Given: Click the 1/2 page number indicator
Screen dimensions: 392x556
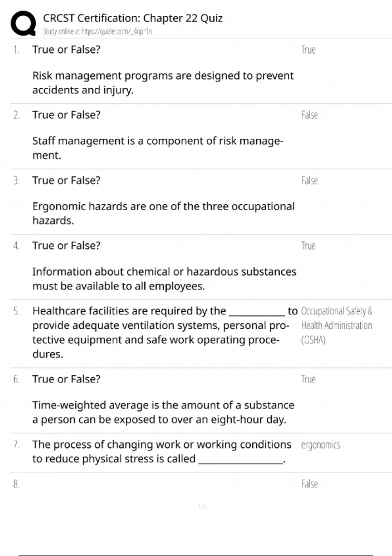Looking at the screenshot, I should (202, 507).
